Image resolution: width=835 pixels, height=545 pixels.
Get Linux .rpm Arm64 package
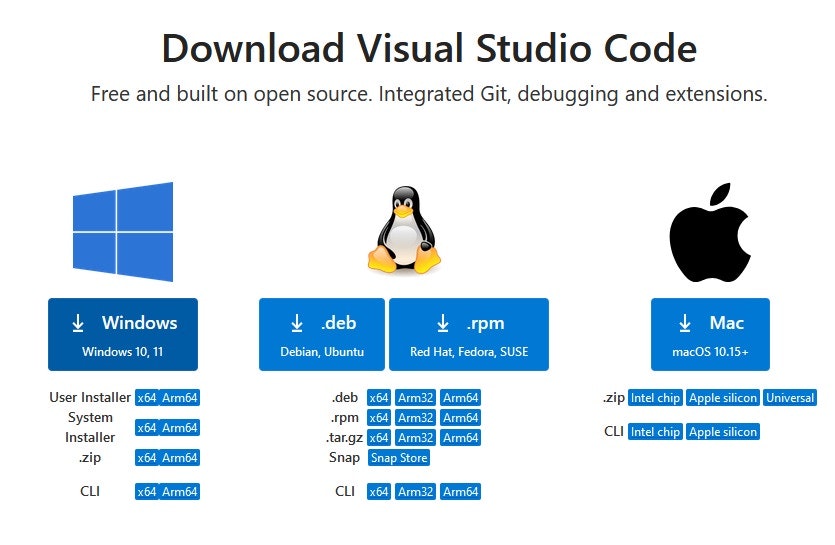pos(461,418)
